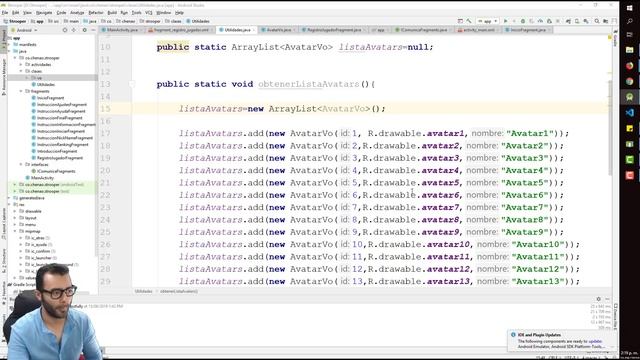The height and width of the screenshot is (360, 640).
Task: Open Project panel settings gear
Action: click(x=84, y=30)
